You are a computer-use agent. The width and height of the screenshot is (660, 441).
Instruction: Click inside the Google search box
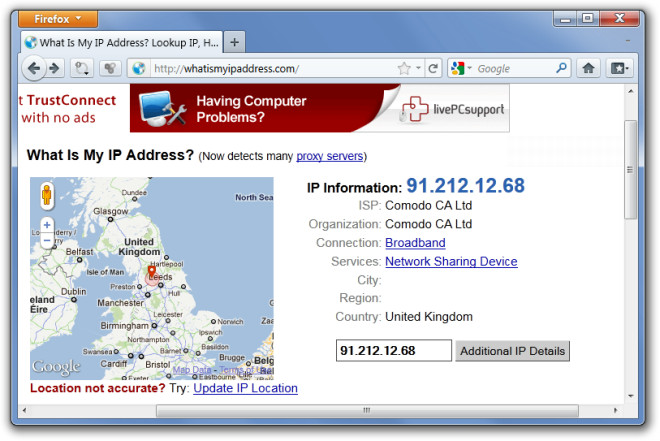[x=514, y=69]
